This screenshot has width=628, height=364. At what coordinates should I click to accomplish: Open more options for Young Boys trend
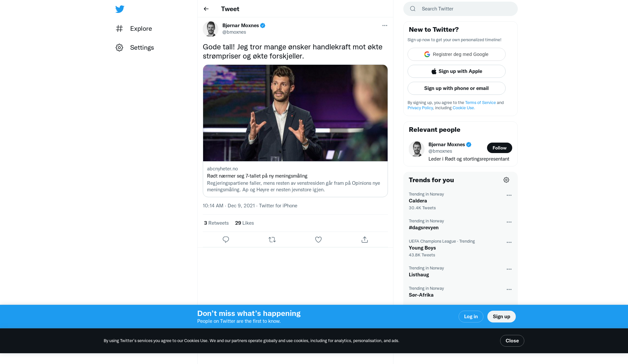click(509, 242)
